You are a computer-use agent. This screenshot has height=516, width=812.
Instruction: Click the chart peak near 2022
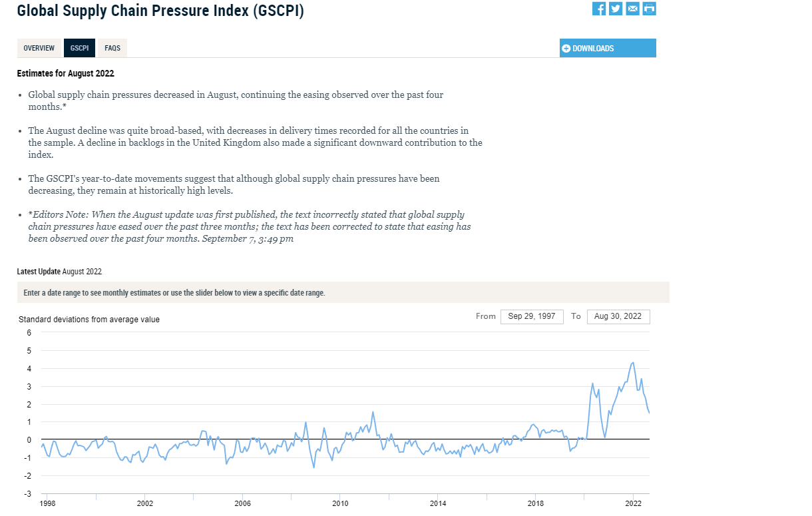pyautogui.click(x=632, y=363)
